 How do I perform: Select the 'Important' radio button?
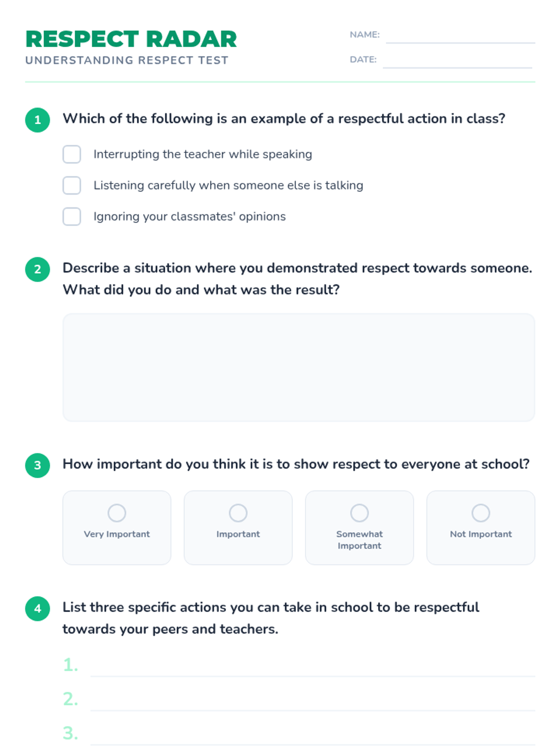click(x=238, y=513)
